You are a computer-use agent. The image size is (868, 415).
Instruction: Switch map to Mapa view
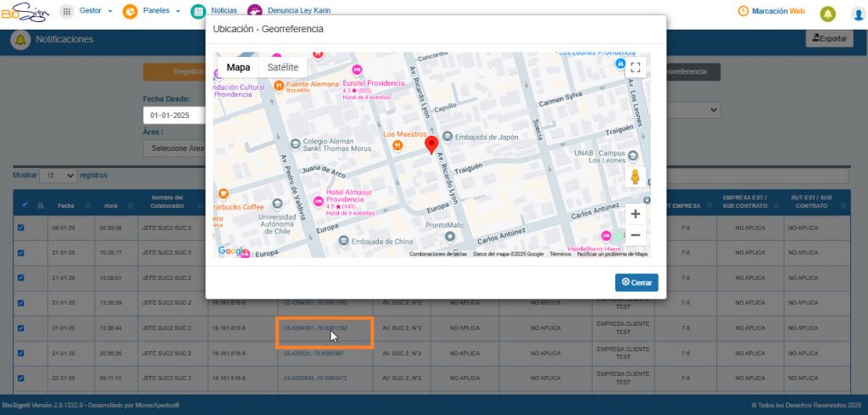238,68
